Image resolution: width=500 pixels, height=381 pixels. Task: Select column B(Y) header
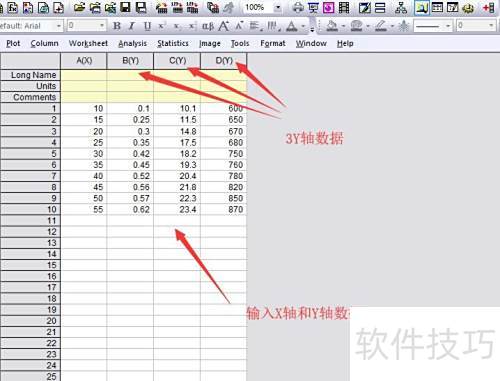point(130,61)
